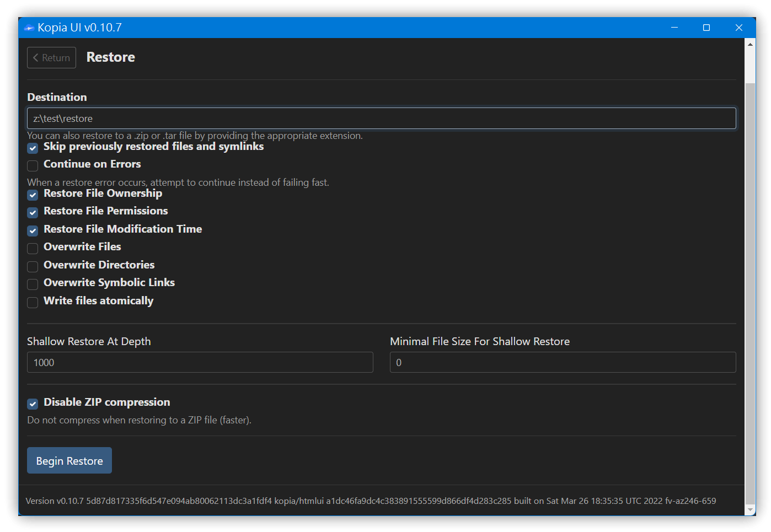Maximize the Kopia UI window
This screenshot has height=532, width=771.
pyautogui.click(x=706, y=28)
